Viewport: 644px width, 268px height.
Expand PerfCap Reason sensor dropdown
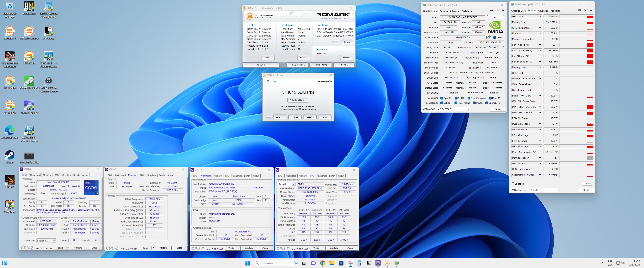tap(540, 158)
